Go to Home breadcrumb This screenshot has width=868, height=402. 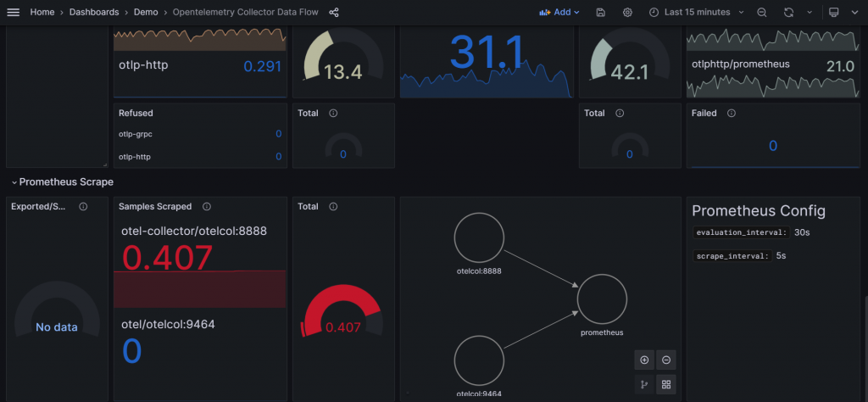point(42,12)
